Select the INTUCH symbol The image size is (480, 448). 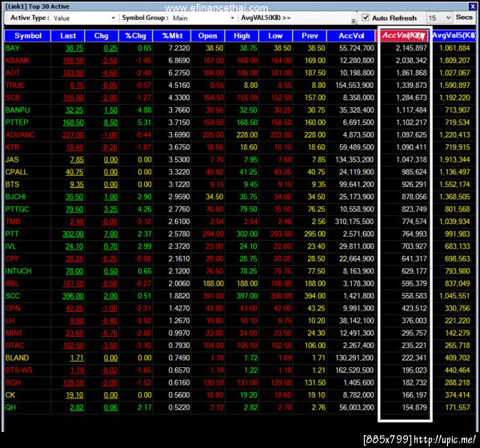coord(18,271)
